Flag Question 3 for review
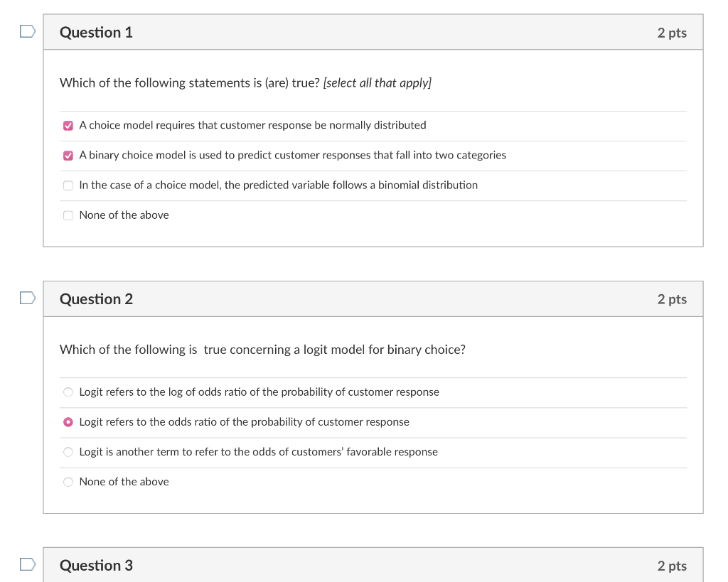The width and height of the screenshot is (728, 582). point(26,564)
